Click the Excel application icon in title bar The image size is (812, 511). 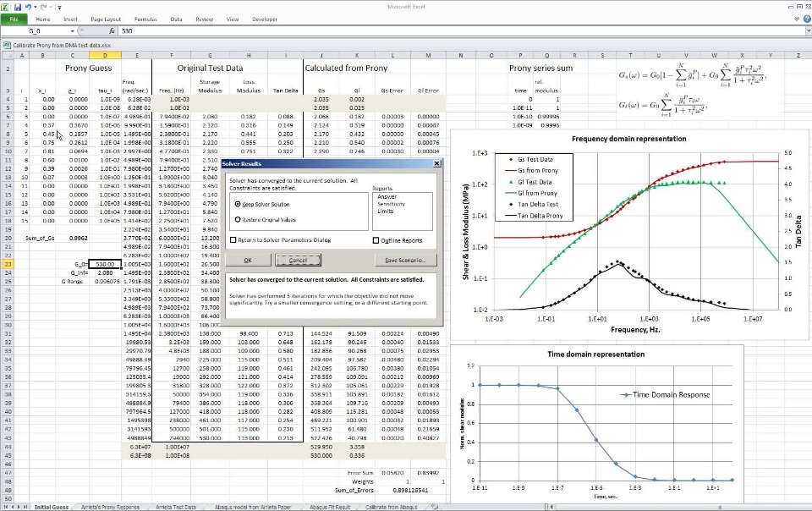point(6,6)
